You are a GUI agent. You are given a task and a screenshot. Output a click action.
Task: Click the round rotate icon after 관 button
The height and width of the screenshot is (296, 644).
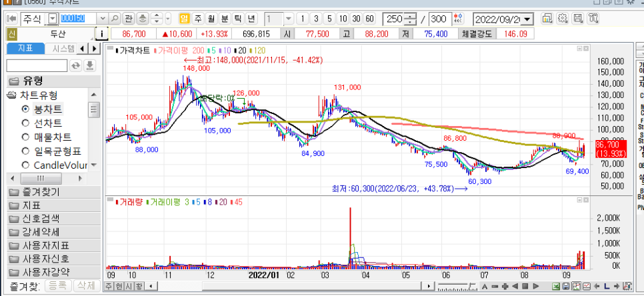(142, 19)
